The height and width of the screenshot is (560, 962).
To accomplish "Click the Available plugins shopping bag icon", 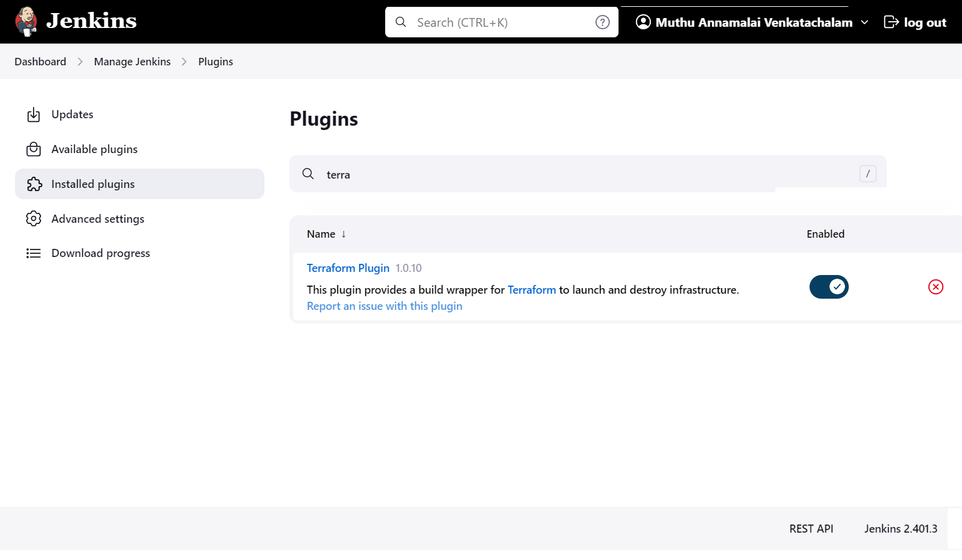I will point(34,149).
